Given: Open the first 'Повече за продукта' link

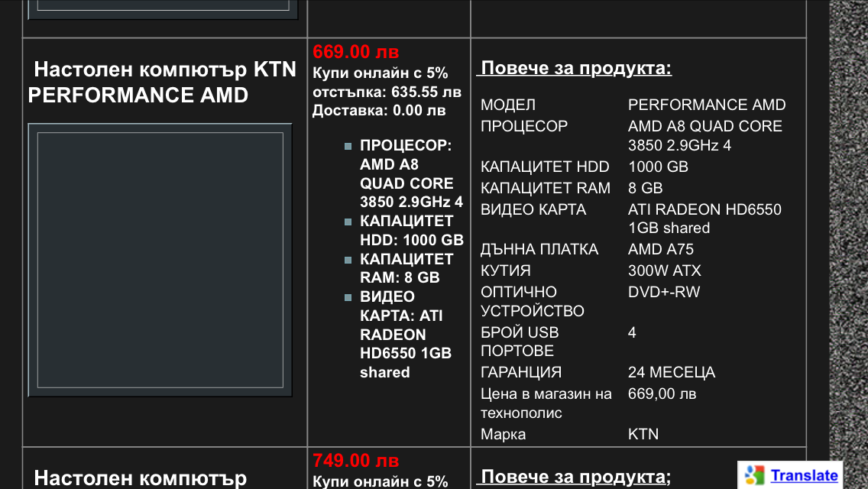Looking at the screenshot, I should [x=574, y=68].
